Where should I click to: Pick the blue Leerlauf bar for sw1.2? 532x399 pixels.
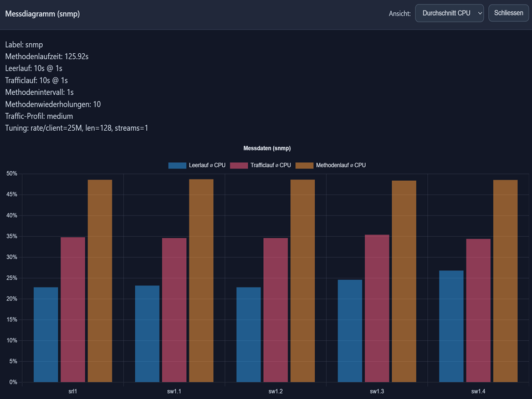click(x=249, y=335)
